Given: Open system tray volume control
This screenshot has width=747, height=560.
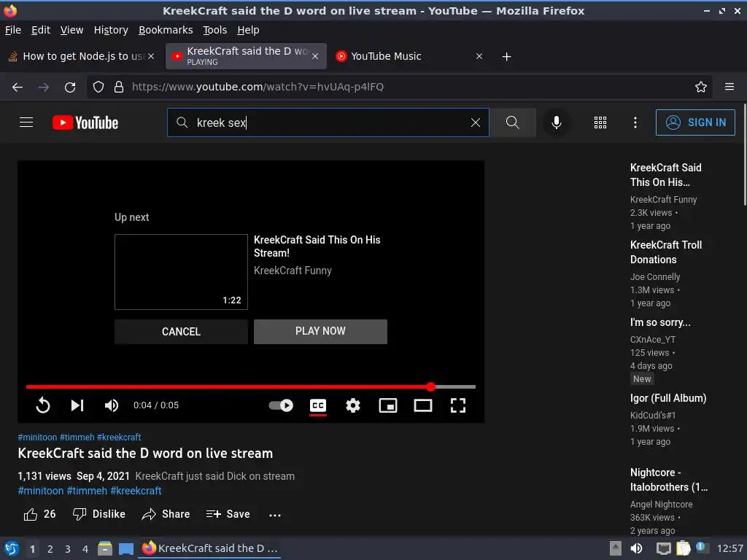Looking at the screenshot, I should tap(636, 548).
